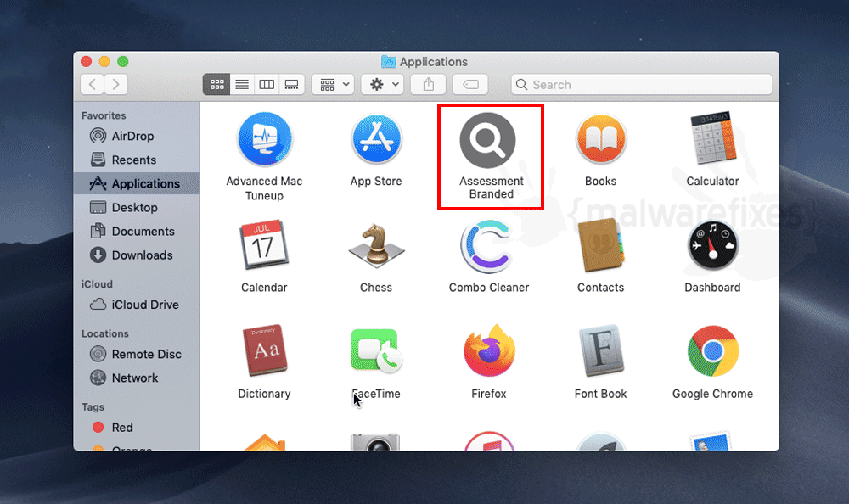
Task: Open Documents from the sidebar
Action: click(137, 231)
